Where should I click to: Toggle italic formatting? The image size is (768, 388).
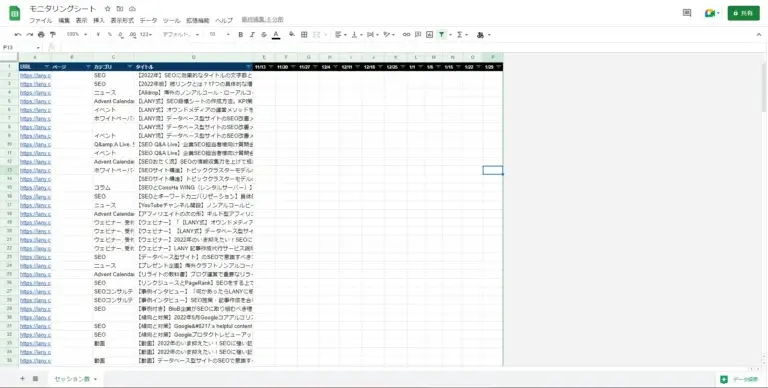(252, 35)
